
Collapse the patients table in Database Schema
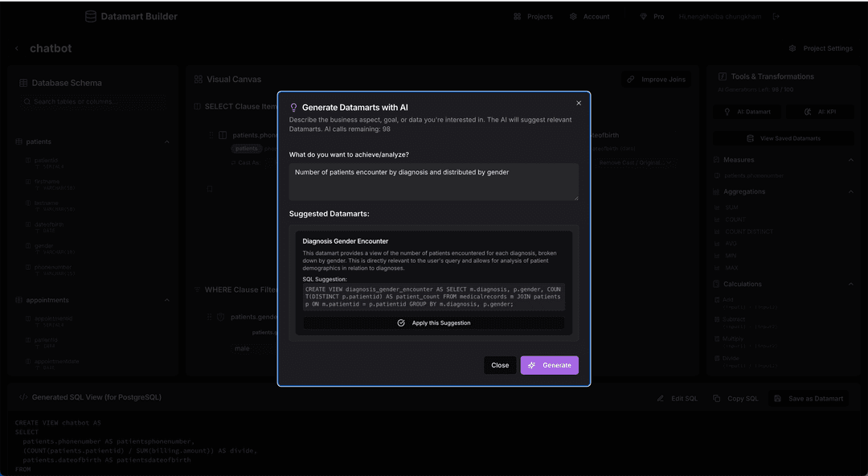[167, 142]
